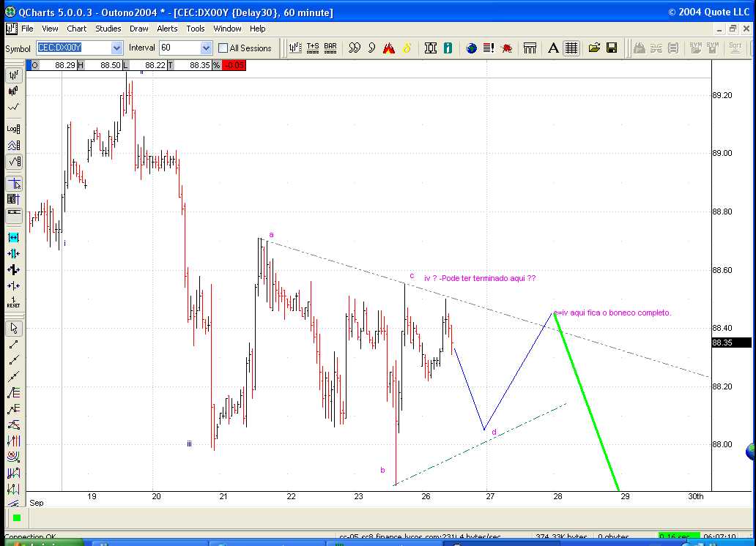Select the colored cycle lines tool

[x=13, y=474]
